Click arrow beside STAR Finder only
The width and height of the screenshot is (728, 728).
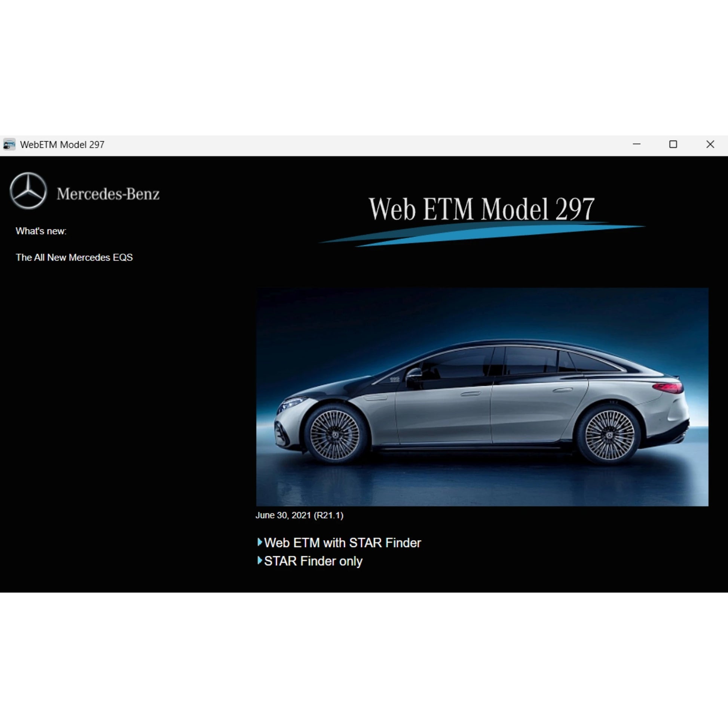click(260, 560)
